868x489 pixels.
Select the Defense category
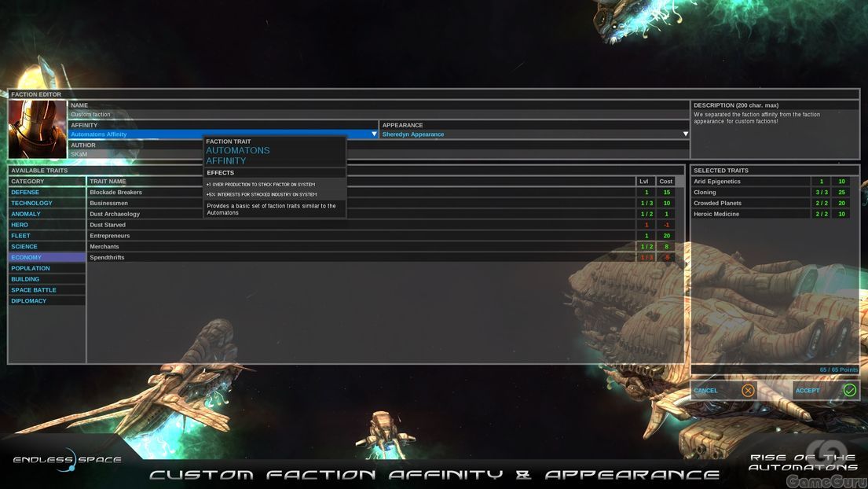[47, 192]
